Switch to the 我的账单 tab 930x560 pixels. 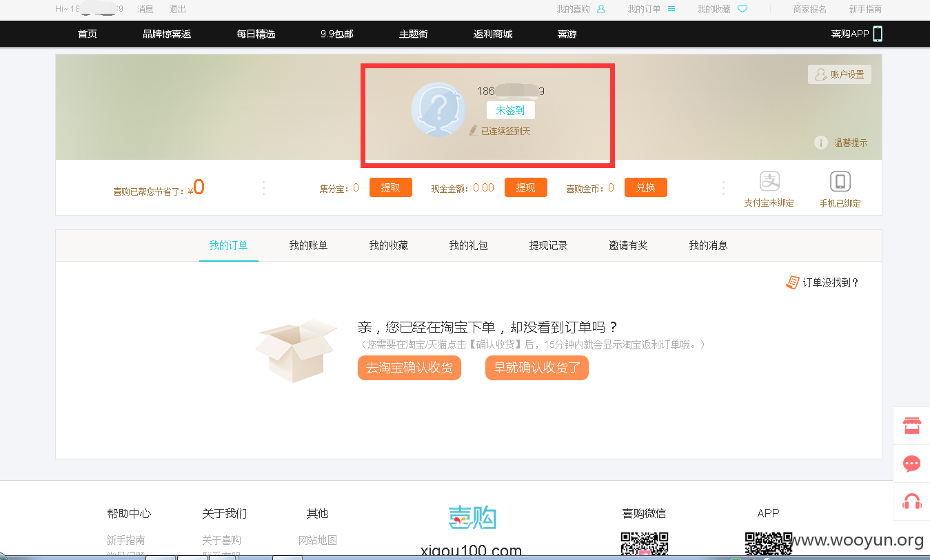(x=308, y=245)
